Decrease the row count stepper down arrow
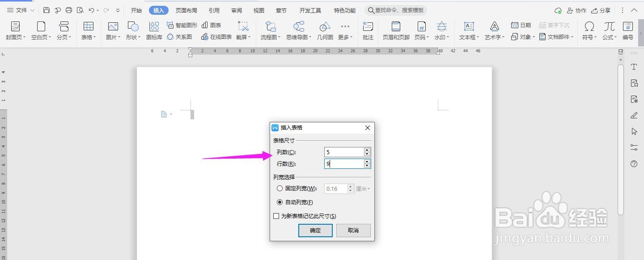 click(367, 166)
